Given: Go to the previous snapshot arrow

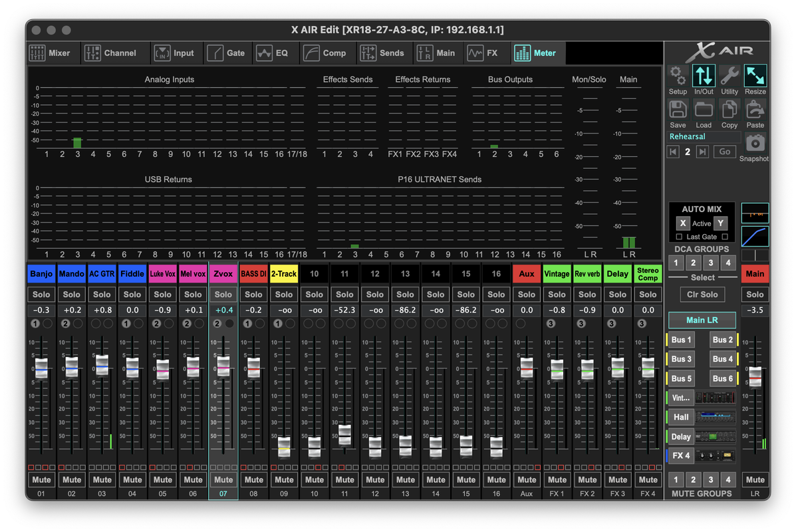Looking at the screenshot, I should [673, 152].
